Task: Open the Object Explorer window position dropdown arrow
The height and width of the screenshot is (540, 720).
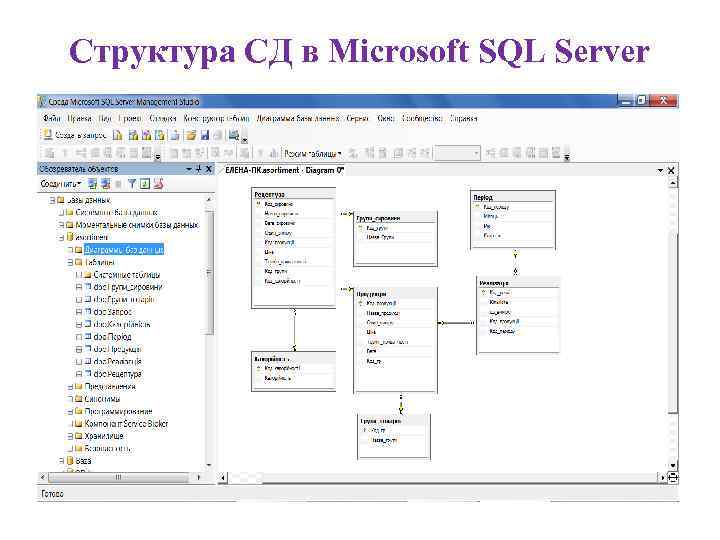Action: pyautogui.click(x=189, y=169)
